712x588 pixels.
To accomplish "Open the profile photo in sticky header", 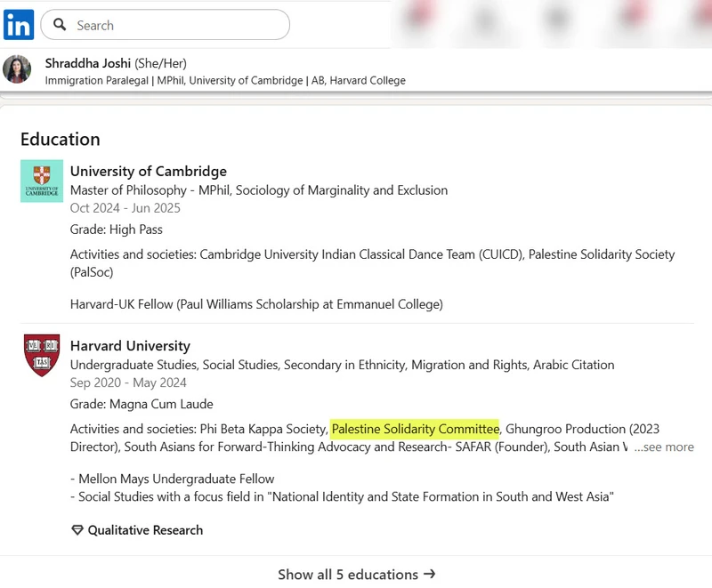I will tap(17, 69).
